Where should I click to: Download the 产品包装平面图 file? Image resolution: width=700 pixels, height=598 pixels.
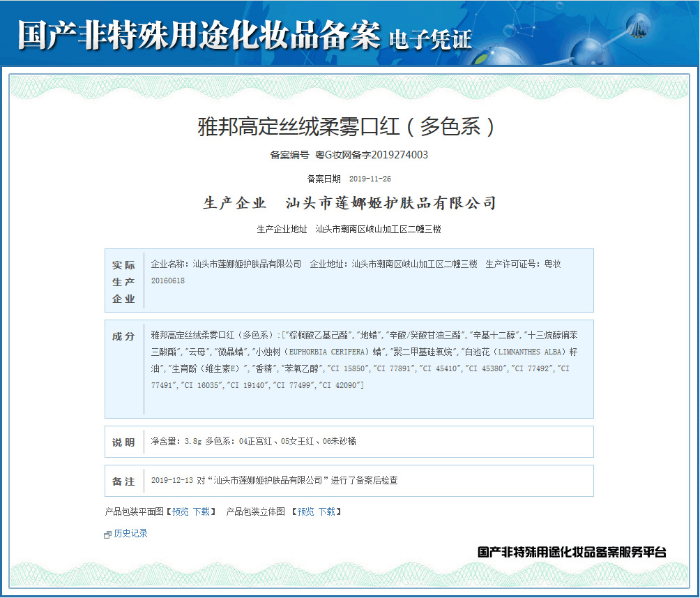(x=201, y=511)
